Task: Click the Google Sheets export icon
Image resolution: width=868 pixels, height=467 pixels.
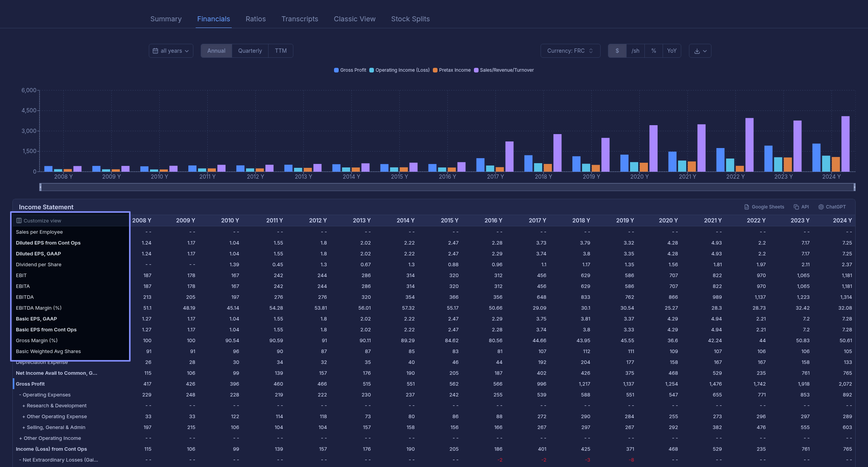Action: [747, 207]
